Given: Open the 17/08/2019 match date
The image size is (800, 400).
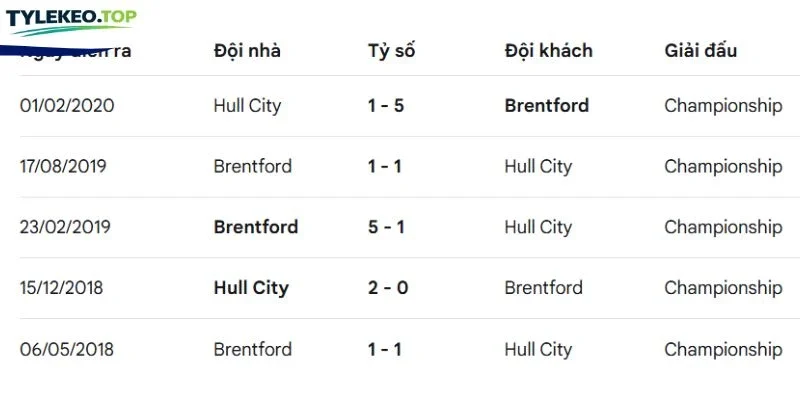Looking at the screenshot, I should pyautogui.click(x=63, y=166).
